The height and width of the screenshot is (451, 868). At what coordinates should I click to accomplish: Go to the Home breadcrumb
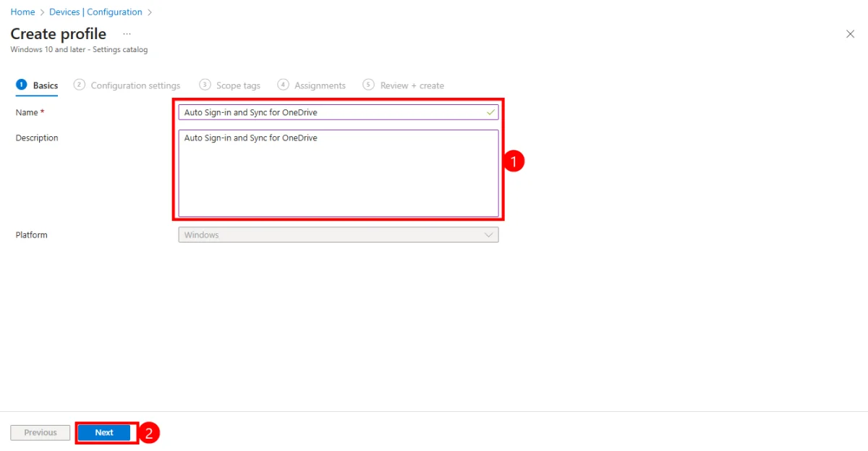22,12
